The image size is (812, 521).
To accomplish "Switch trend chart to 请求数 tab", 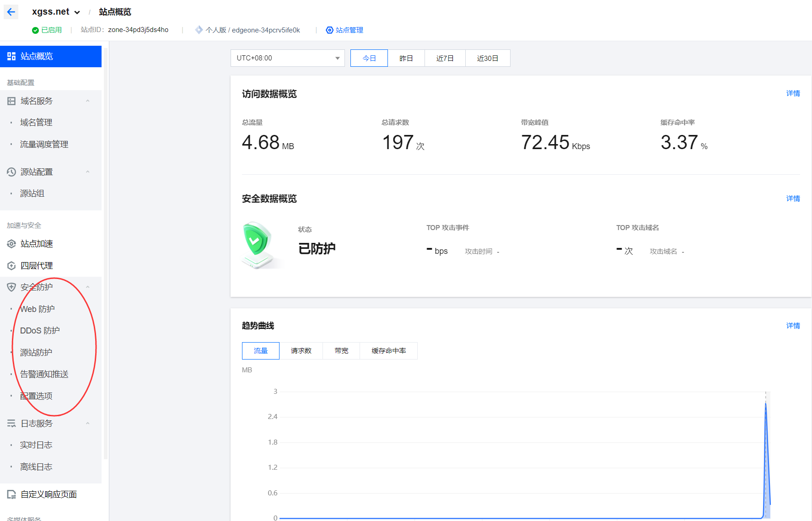I will [x=301, y=351].
